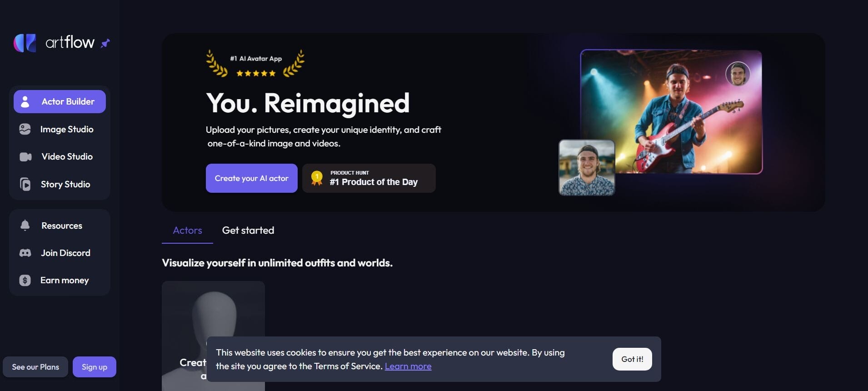The height and width of the screenshot is (391, 868).
Task: Open the Get started tab
Action: 248,231
